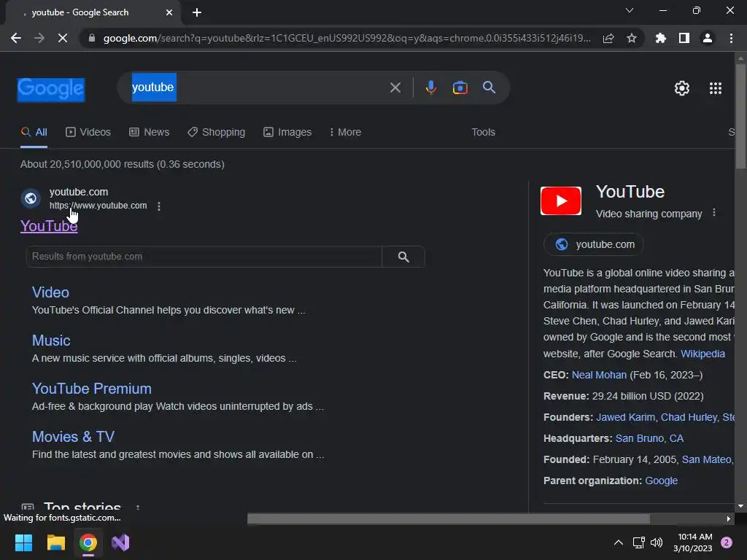View site information via the lock icon
747x560 pixels.
coord(92,38)
